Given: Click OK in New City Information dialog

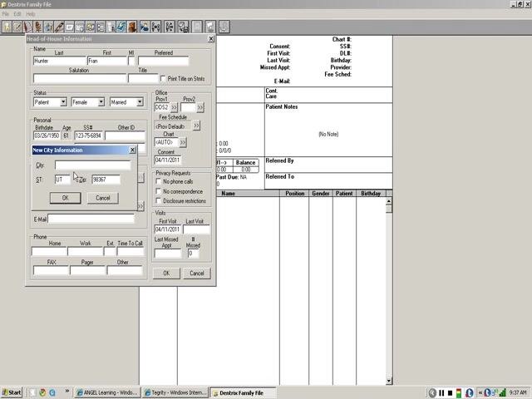Looking at the screenshot, I should (x=66, y=198).
